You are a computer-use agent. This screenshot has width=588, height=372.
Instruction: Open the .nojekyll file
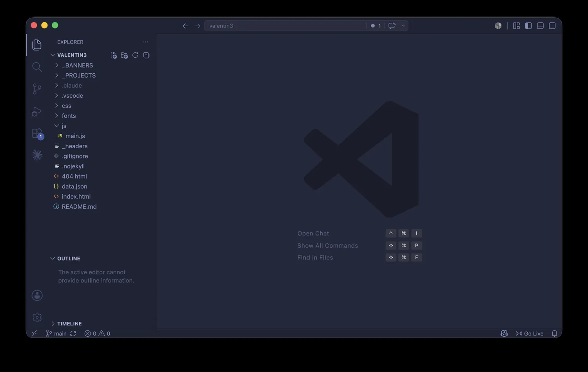point(73,166)
